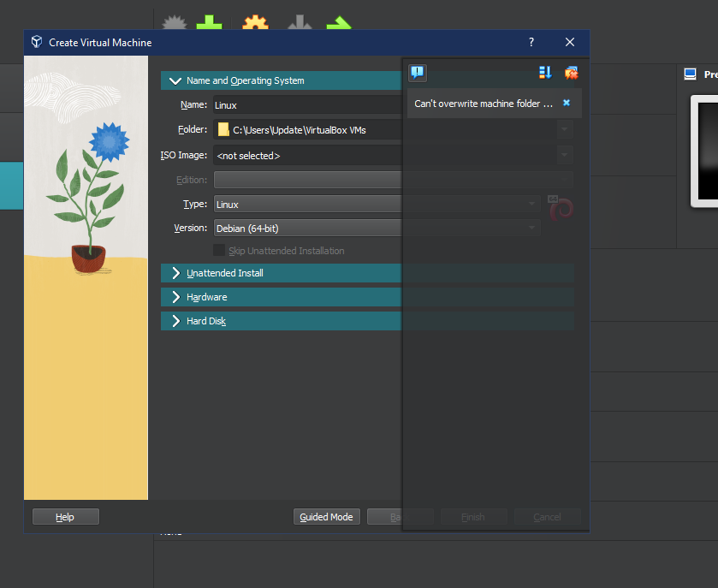Click the VirtualBox cube icon in the title bar
The height and width of the screenshot is (588, 718).
(x=37, y=42)
